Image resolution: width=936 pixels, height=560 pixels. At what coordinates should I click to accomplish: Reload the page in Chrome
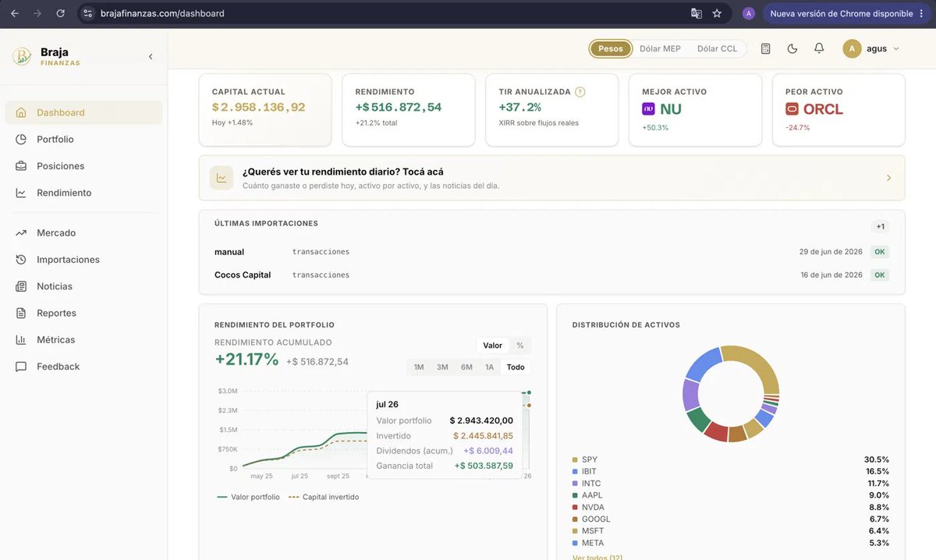click(x=61, y=13)
